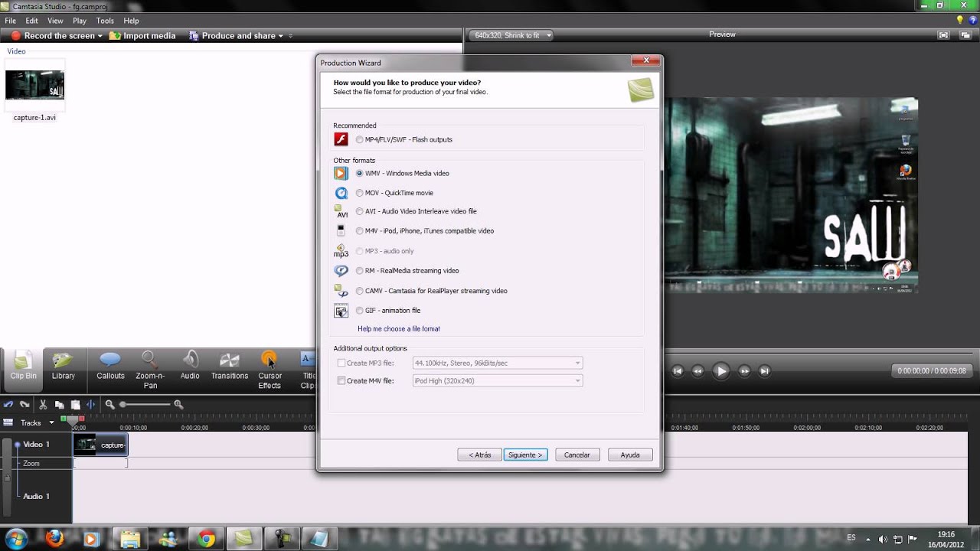Open the Zoom-n-Pan tool
The height and width of the screenshot is (551, 980).
pos(150,369)
